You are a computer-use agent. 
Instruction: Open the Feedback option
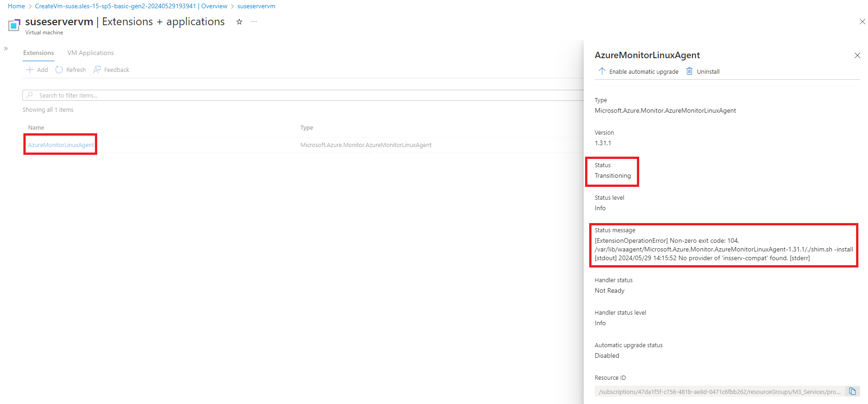(x=111, y=70)
